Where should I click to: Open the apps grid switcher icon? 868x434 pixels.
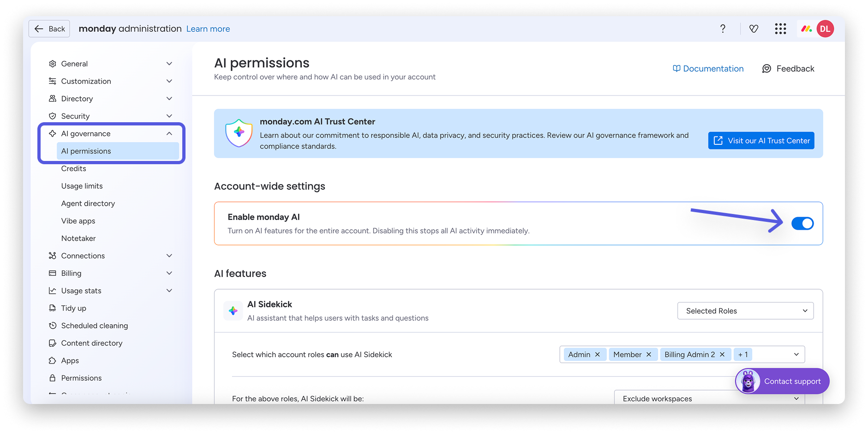780,29
